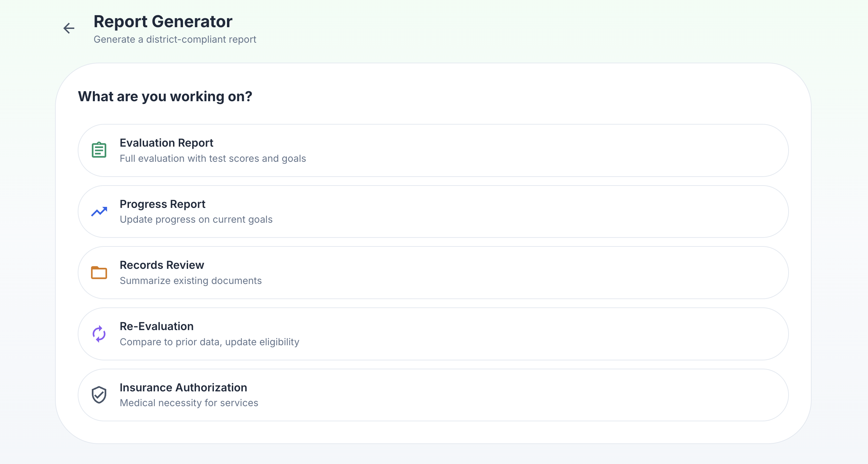
Task: Click 'Full evaluation with test scores and goals'
Action: pyautogui.click(x=213, y=158)
